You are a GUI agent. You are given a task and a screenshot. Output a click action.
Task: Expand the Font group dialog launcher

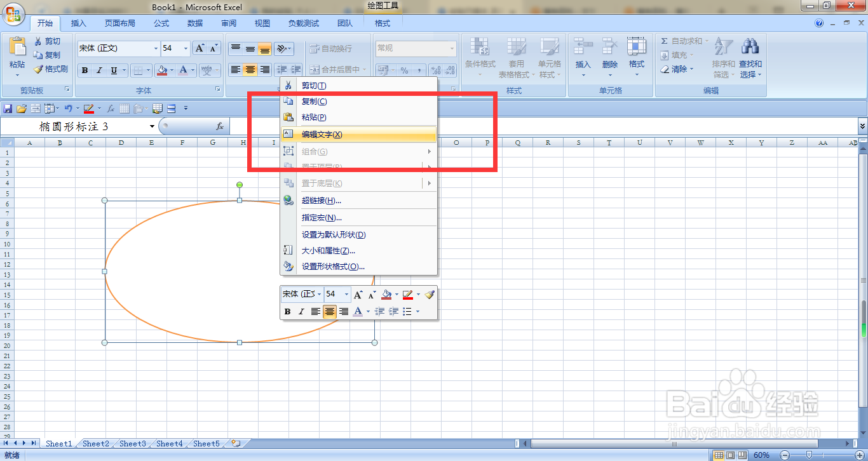(x=218, y=90)
